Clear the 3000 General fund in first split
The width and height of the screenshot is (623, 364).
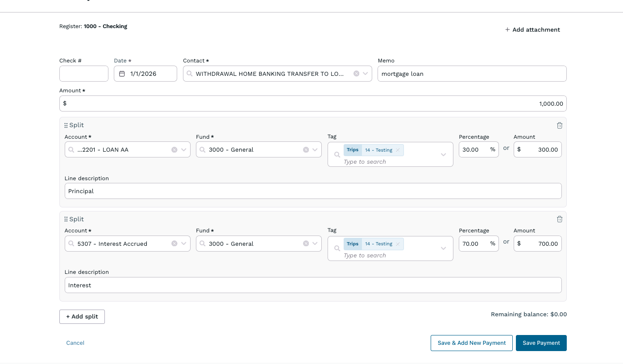coord(306,149)
